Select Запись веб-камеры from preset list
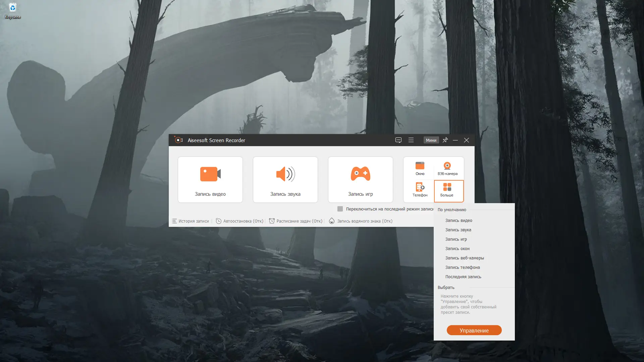Image resolution: width=644 pixels, height=362 pixels. [x=465, y=258]
